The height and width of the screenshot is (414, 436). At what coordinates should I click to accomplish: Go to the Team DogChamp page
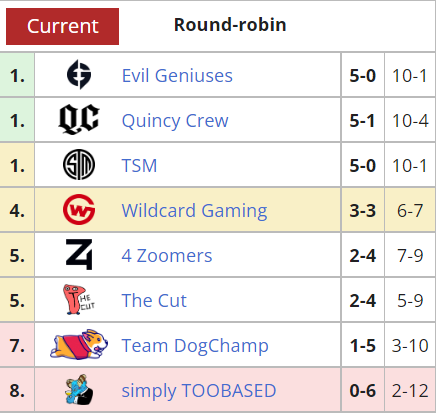[195, 346]
